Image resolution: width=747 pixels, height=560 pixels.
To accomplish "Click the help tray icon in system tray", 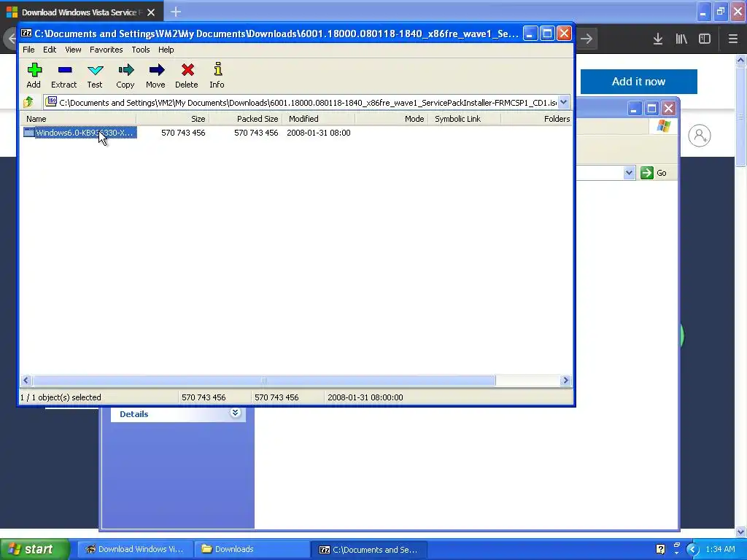I will pos(660,549).
